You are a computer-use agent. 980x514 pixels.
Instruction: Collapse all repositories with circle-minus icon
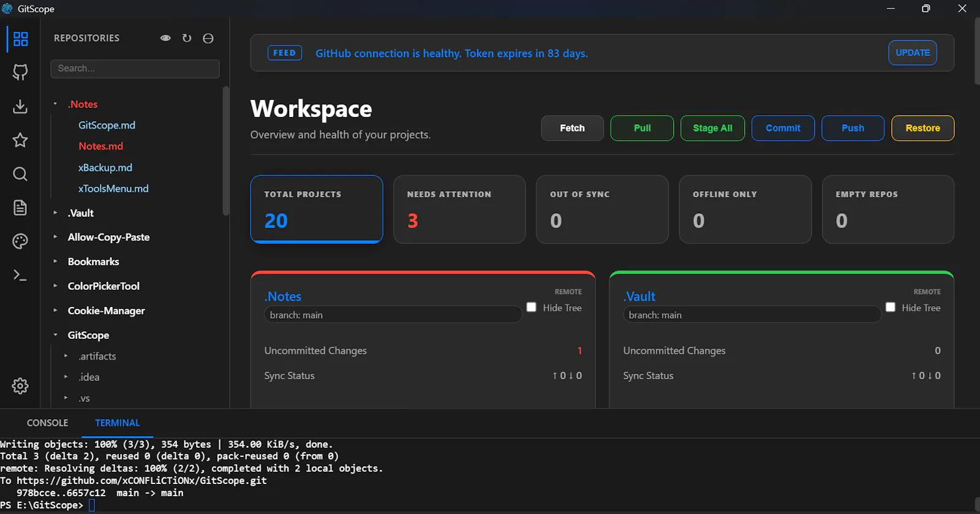208,38
